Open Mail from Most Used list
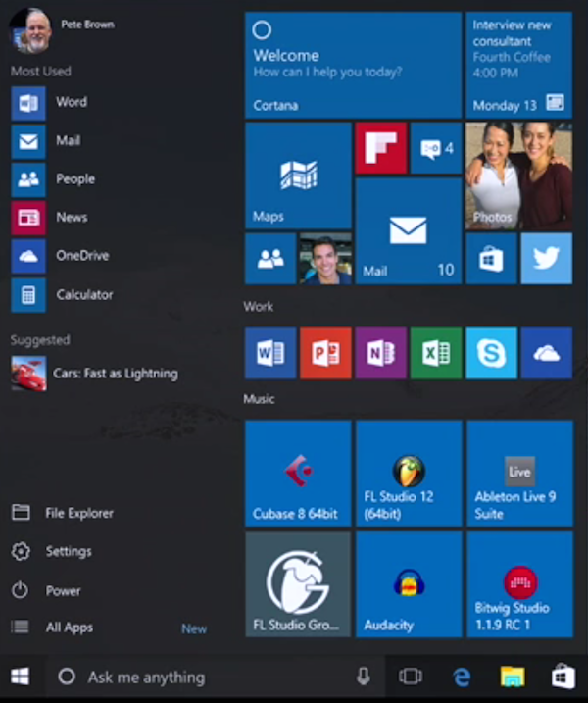588x703 pixels. coord(46,141)
